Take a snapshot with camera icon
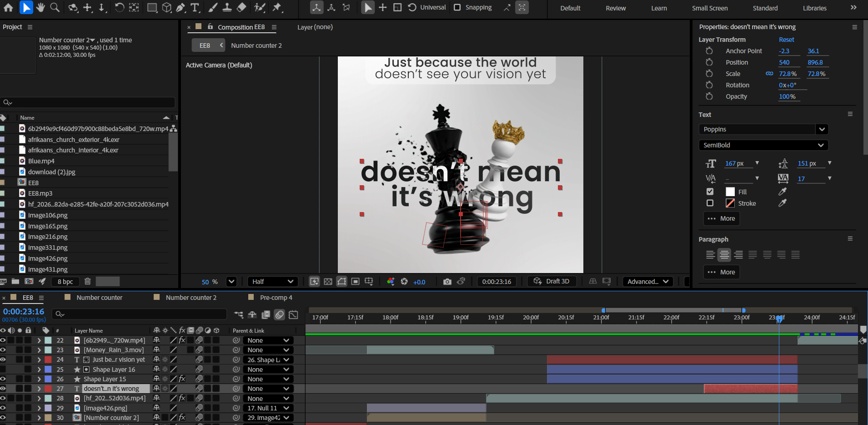The image size is (868, 425). click(x=447, y=282)
